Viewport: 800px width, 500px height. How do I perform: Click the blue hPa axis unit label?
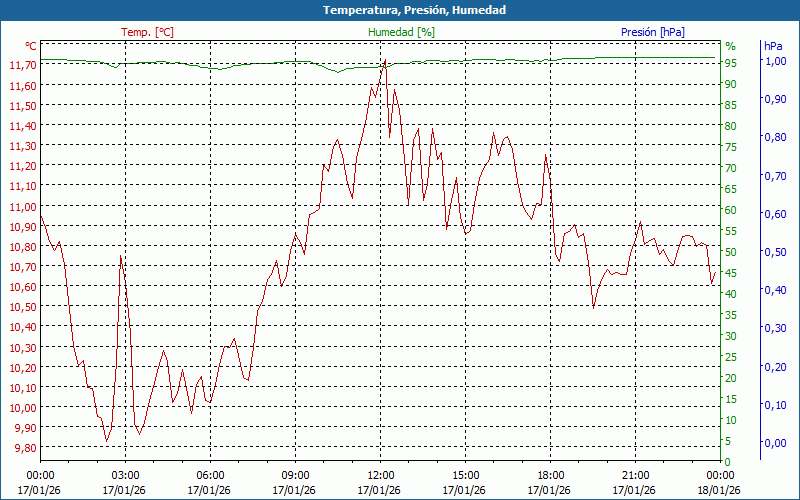773,46
